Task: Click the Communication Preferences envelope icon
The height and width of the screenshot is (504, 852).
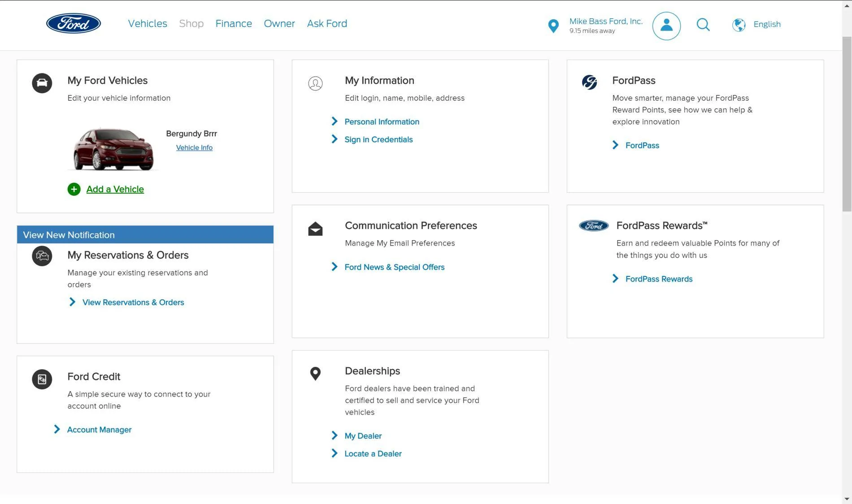Action: click(315, 228)
